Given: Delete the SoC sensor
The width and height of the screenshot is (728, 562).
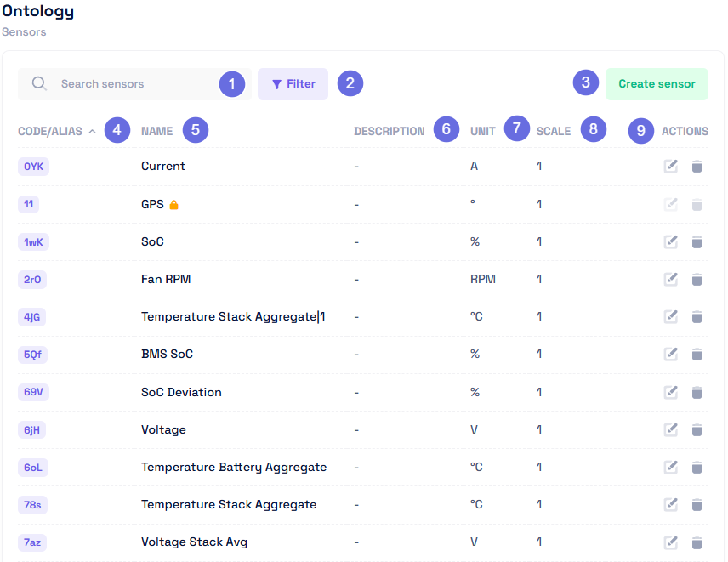Looking at the screenshot, I should pyautogui.click(x=697, y=241).
